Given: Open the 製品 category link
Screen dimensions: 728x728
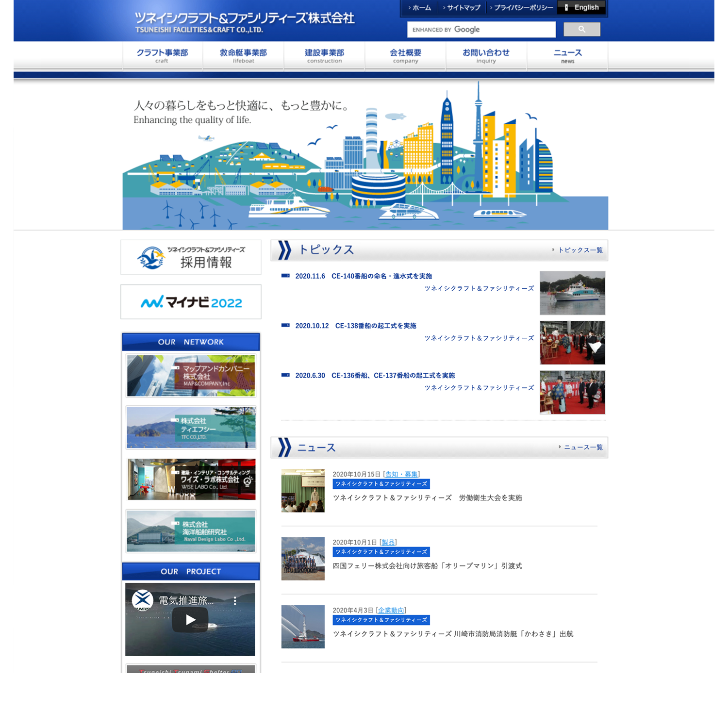Looking at the screenshot, I should pos(388,542).
